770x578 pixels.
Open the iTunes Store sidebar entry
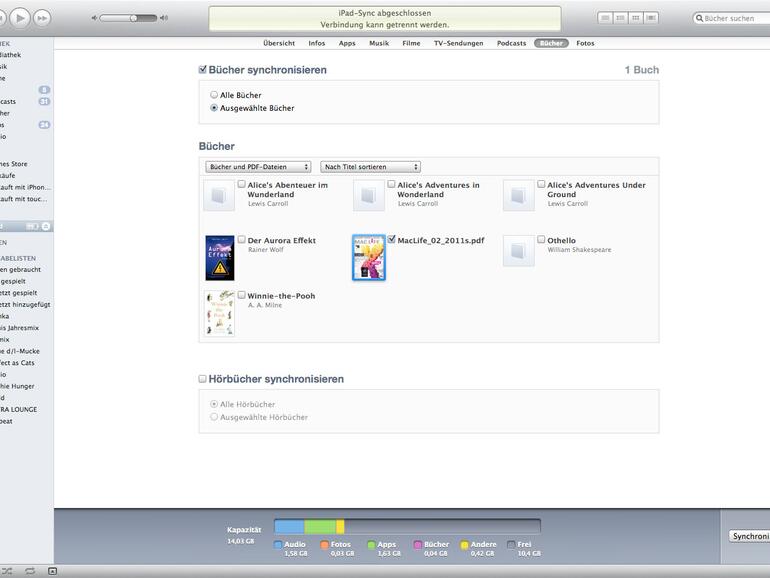[x=14, y=164]
